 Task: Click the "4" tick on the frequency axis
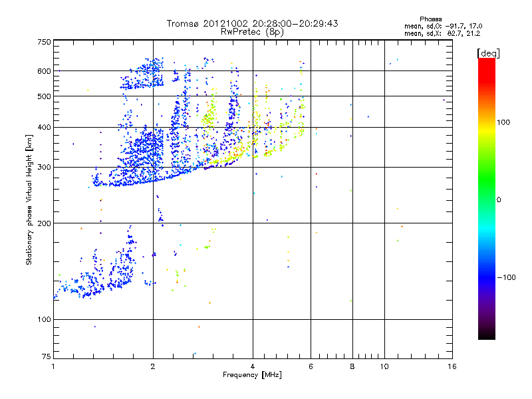click(x=253, y=366)
